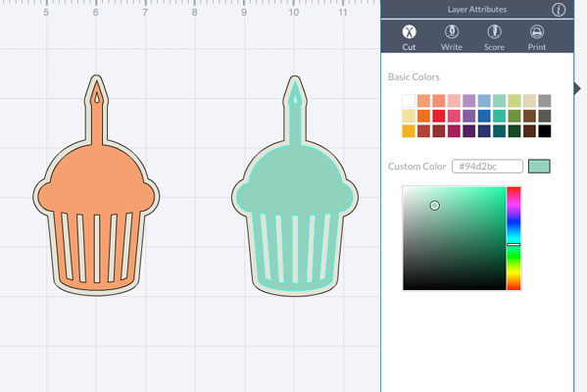
Task: Choose the dark purple basic color
Action: (x=468, y=131)
